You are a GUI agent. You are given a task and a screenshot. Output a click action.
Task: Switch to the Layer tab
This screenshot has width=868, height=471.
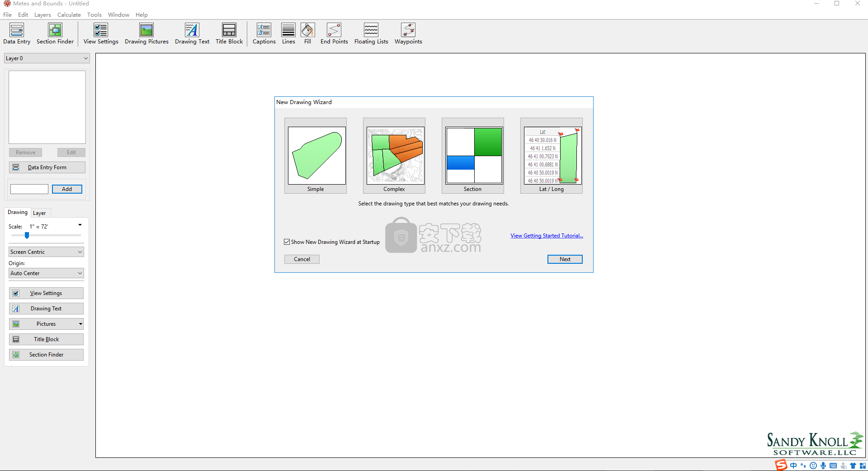point(39,213)
